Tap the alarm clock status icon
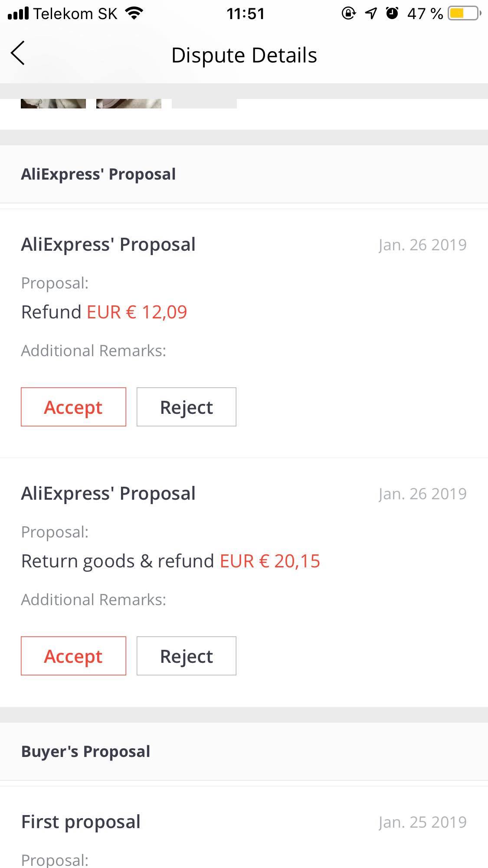The height and width of the screenshot is (868, 488). point(392,13)
